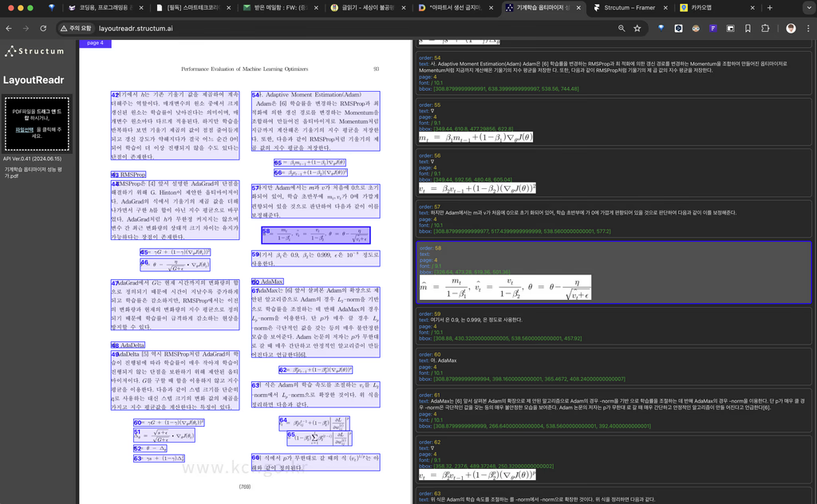Click the 'page 4' label on the PDF
Image resolution: width=817 pixels, height=504 pixels.
(95, 43)
